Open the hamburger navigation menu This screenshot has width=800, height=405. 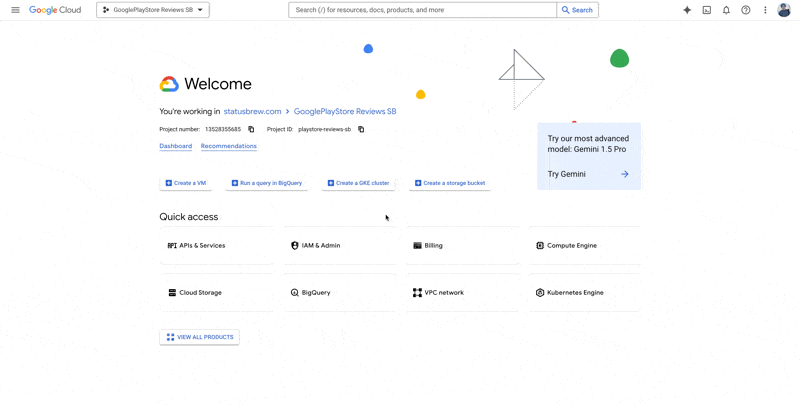point(15,10)
